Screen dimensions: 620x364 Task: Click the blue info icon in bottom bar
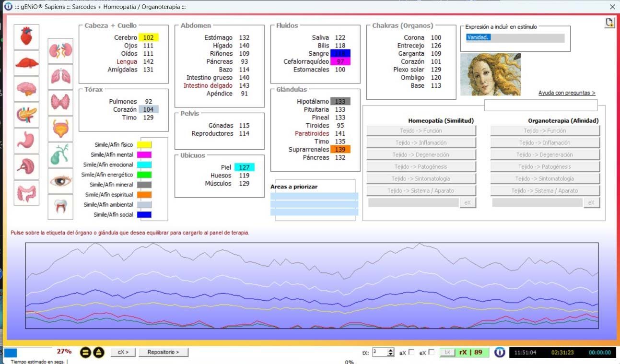point(500,352)
